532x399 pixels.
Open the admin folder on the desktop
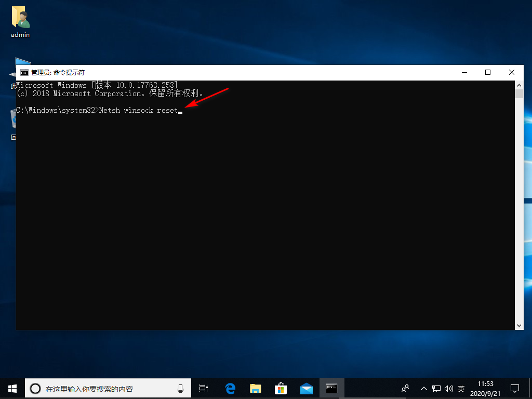(x=20, y=18)
